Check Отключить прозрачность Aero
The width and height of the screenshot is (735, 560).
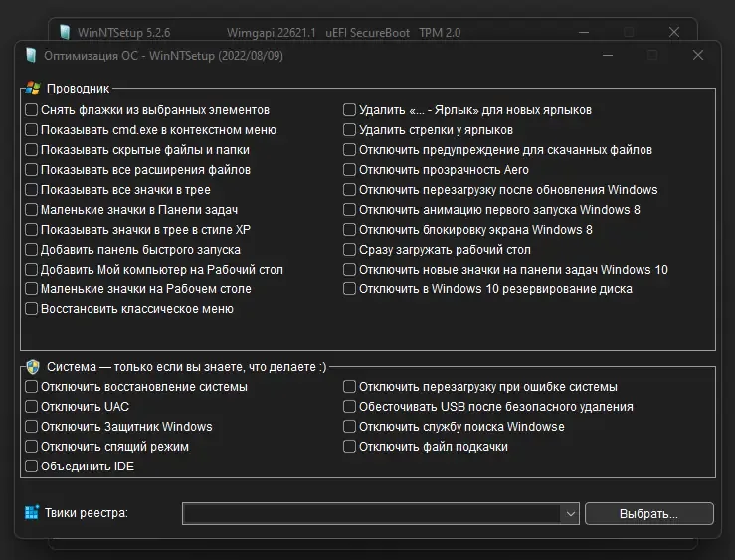point(350,170)
